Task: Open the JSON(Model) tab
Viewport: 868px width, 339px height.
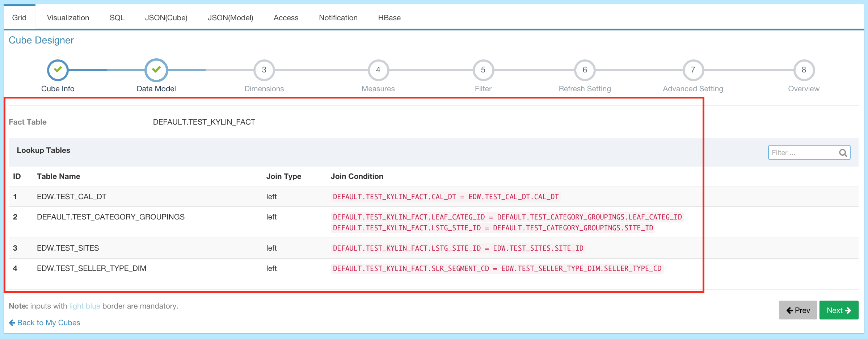Action: 230,18
